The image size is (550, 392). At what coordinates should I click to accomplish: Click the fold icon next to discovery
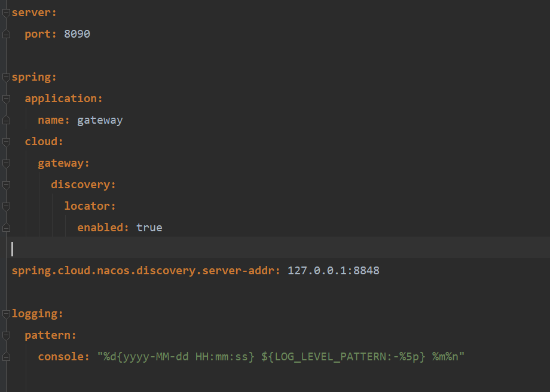coord(5,184)
